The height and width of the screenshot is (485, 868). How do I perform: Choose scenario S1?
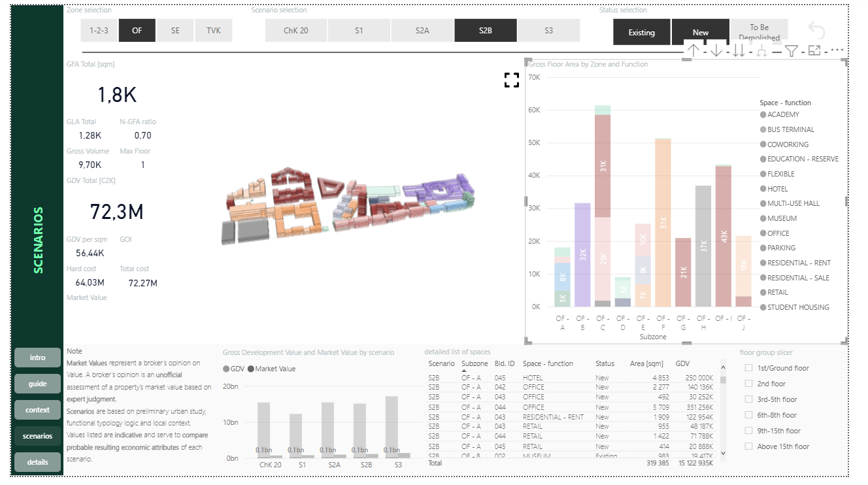pos(359,30)
